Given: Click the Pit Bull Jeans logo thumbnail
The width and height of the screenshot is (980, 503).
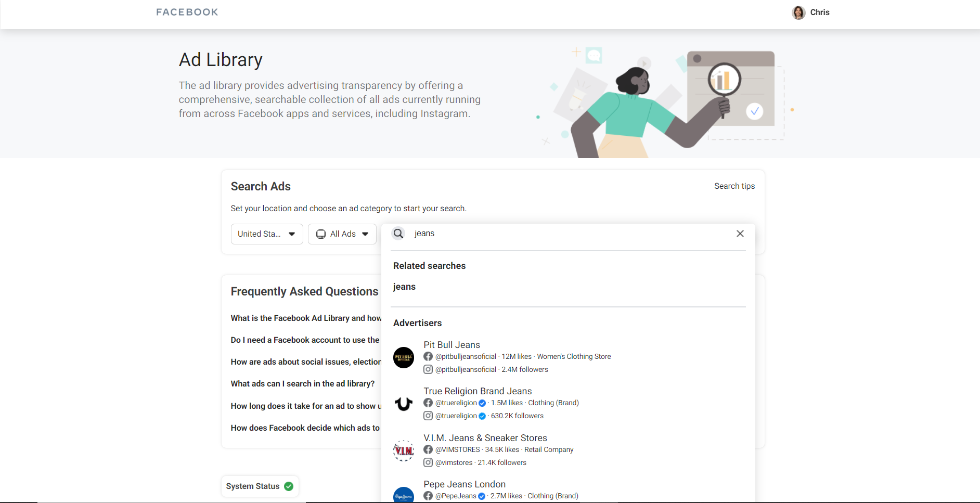Looking at the screenshot, I should click(404, 357).
